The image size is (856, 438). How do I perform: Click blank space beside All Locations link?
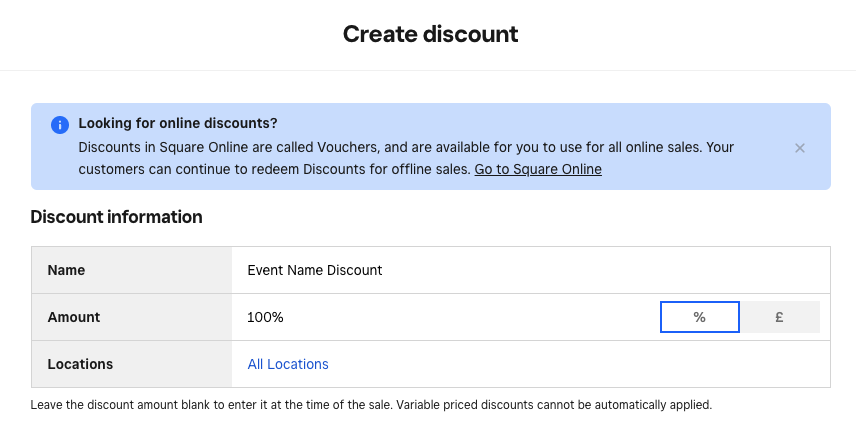(579, 364)
